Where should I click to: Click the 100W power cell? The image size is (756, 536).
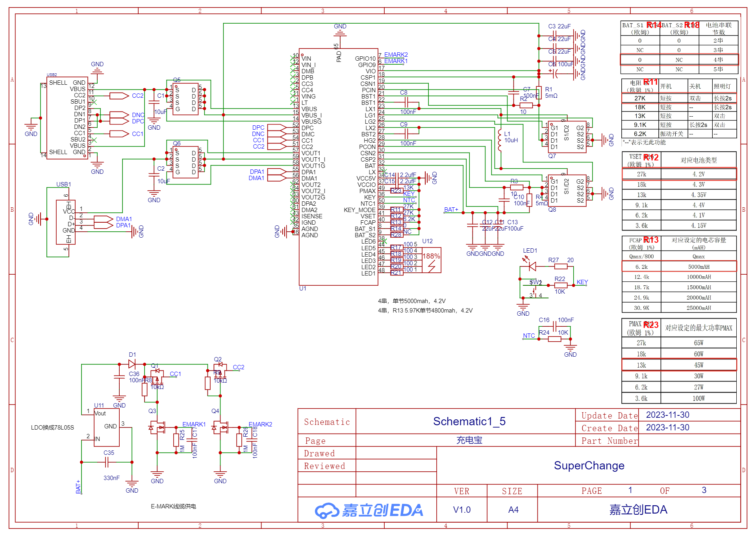click(x=699, y=398)
